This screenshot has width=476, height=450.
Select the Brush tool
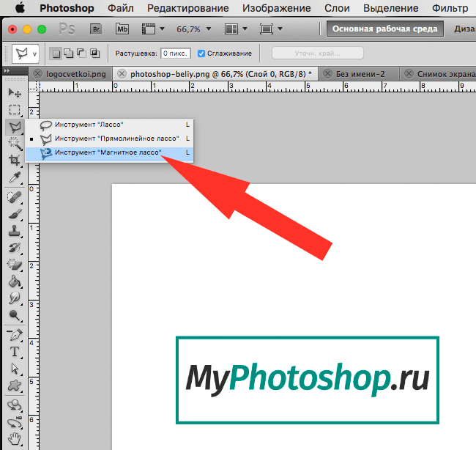14,215
